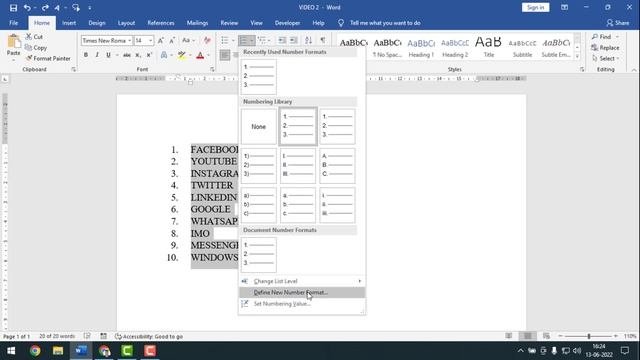The image size is (640, 360).
Task: Apply the Heading 1 style
Action: (x=421, y=47)
